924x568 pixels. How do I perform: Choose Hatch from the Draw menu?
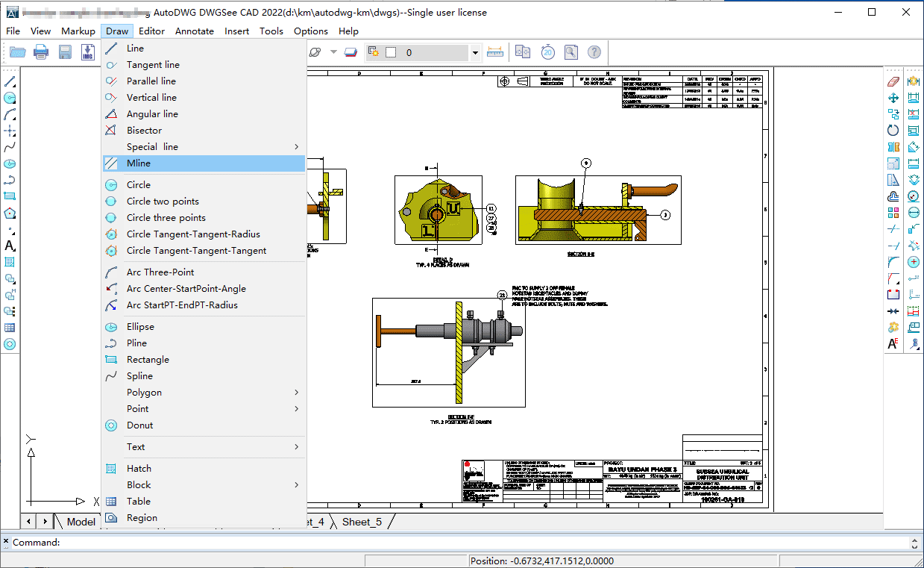[204, 469]
